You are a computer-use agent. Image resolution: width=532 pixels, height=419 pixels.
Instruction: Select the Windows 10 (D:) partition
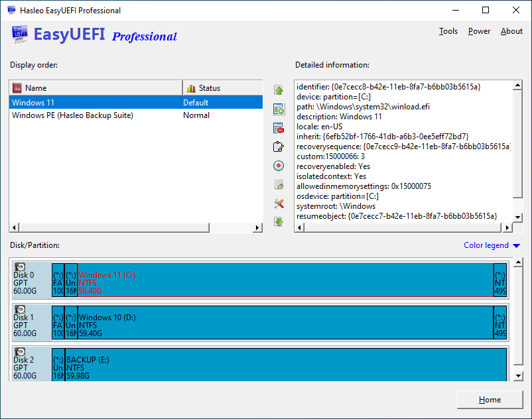tap(285, 323)
